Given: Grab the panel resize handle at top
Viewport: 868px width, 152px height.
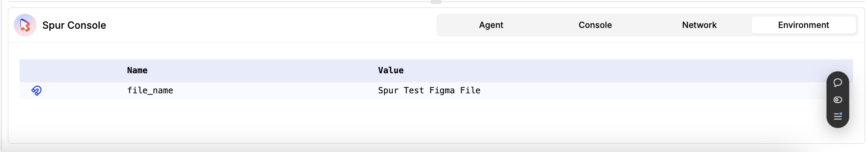Looking at the screenshot, I should (x=436, y=2).
